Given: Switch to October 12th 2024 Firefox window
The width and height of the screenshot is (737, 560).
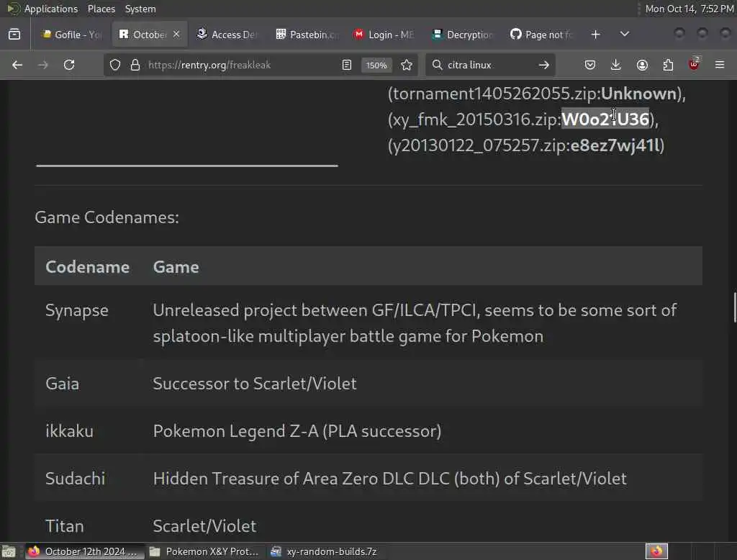Looking at the screenshot, I should tap(83, 551).
